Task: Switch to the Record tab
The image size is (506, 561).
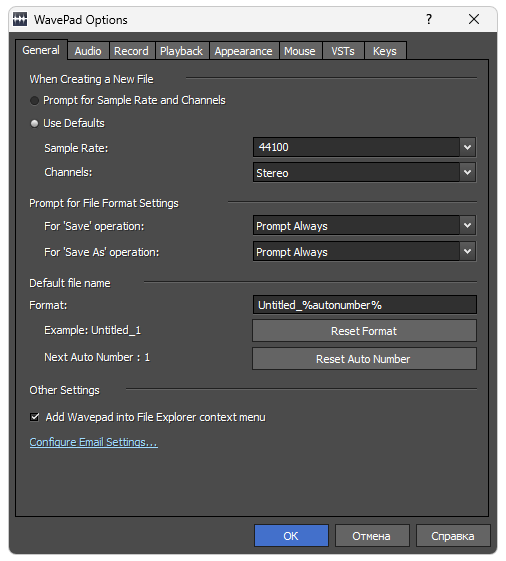Action: tap(131, 51)
